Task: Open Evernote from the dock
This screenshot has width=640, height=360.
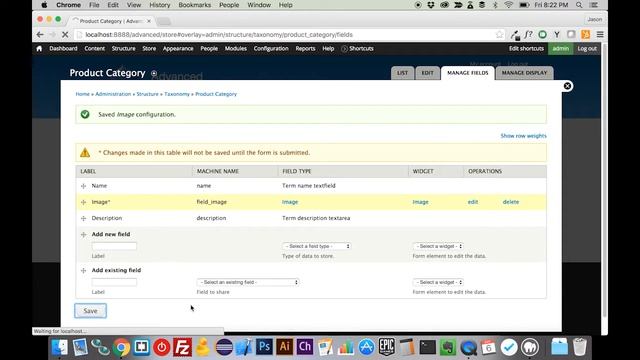Action: (x=448, y=347)
